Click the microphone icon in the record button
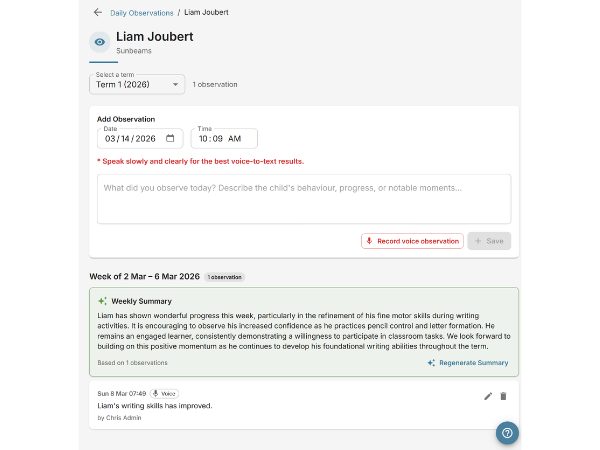The height and width of the screenshot is (450, 600). click(x=370, y=241)
